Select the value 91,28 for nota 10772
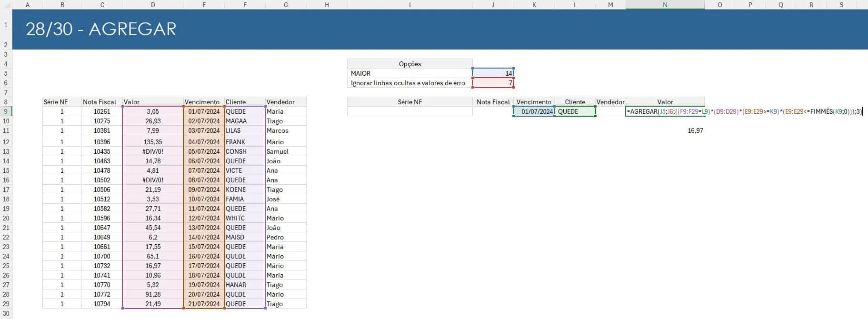 153,294
